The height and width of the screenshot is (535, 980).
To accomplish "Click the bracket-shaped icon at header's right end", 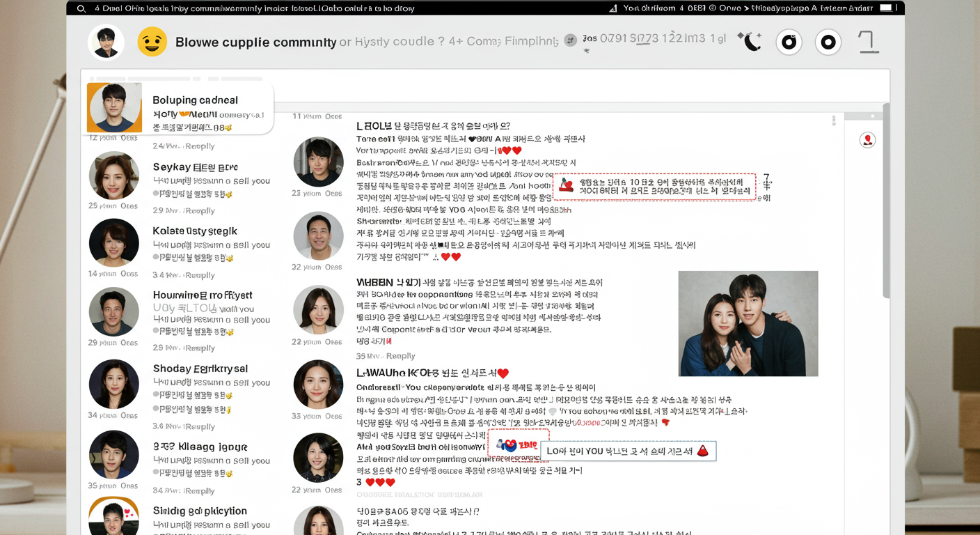I will coord(868,42).
